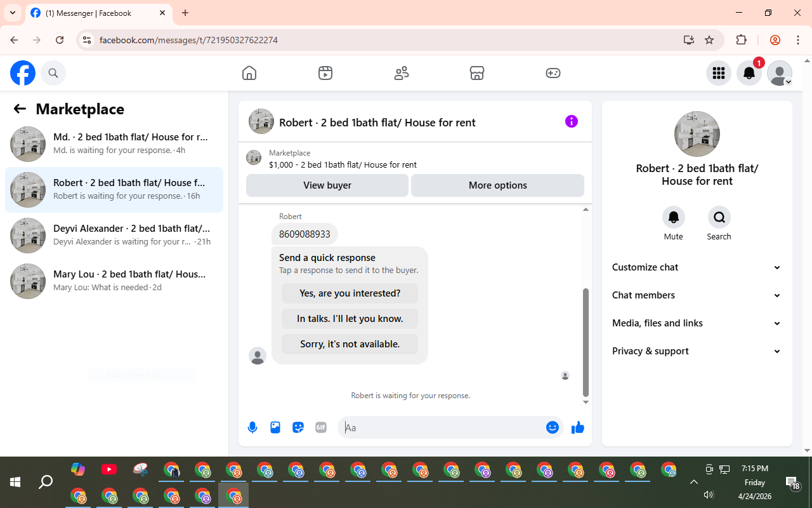Screen dimensions: 812x508
Task: Click the attach photo icon in composer
Action: [275, 427]
